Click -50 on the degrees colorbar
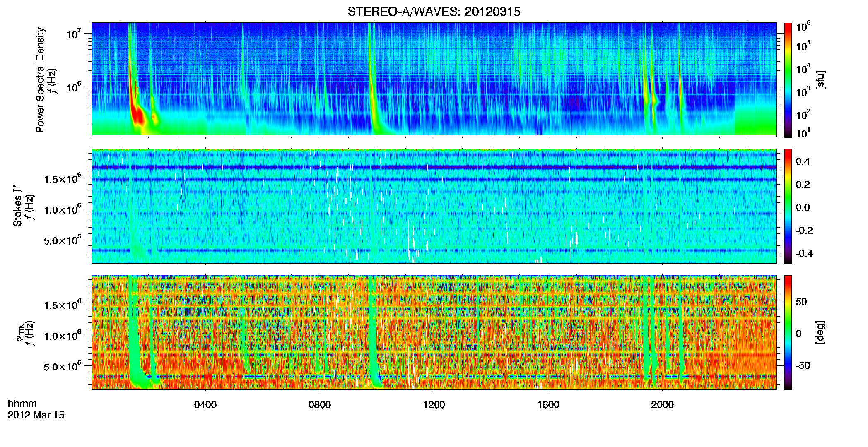Image resolution: width=868 pixels, height=447 pixels. click(x=803, y=365)
